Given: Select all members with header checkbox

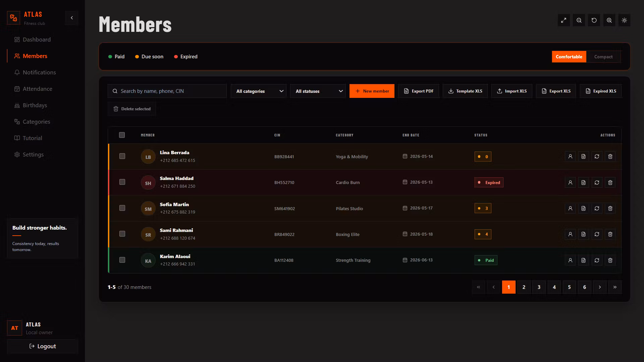Looking at the screenshot, I should tap(122, 135).
